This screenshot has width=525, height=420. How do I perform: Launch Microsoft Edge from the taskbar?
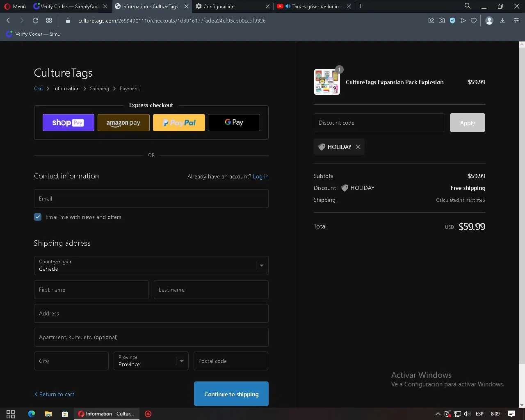click(32, 414)
